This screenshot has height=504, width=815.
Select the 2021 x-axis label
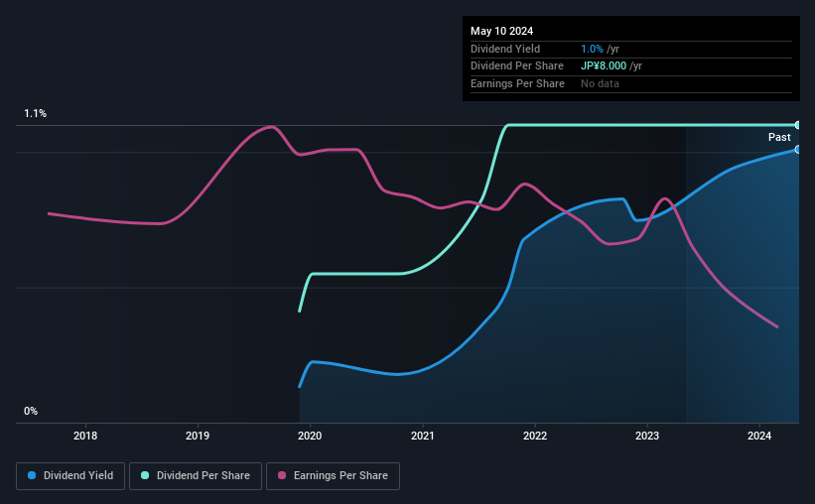[x=423, y=436]
